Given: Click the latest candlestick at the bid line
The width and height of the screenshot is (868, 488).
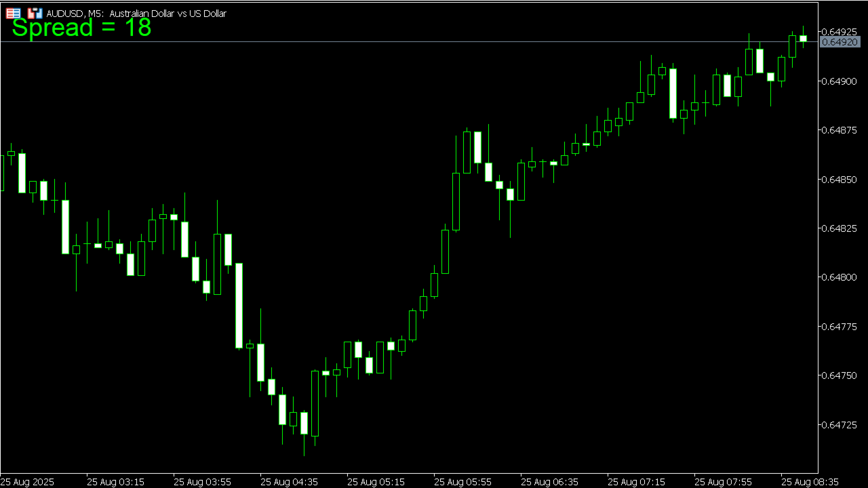Looking at the screenshot, I should click(x=803, y=39).
